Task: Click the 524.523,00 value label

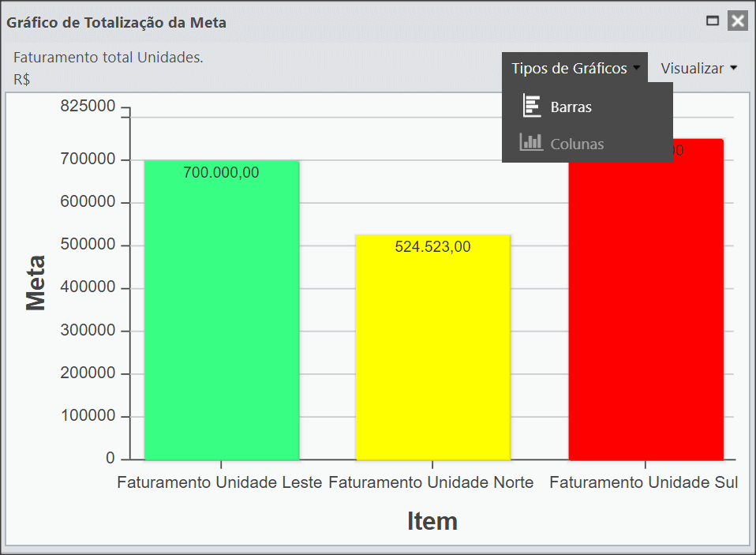Action: tap(432, 246)
